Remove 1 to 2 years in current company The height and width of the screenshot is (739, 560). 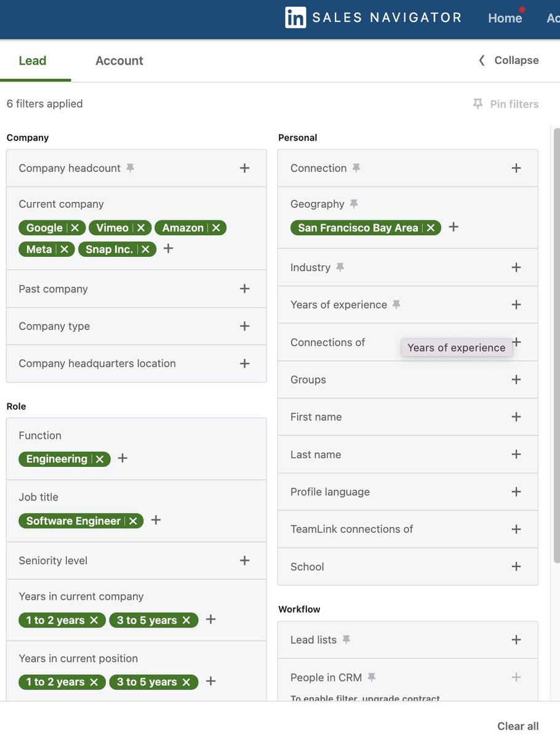(94, 620)
